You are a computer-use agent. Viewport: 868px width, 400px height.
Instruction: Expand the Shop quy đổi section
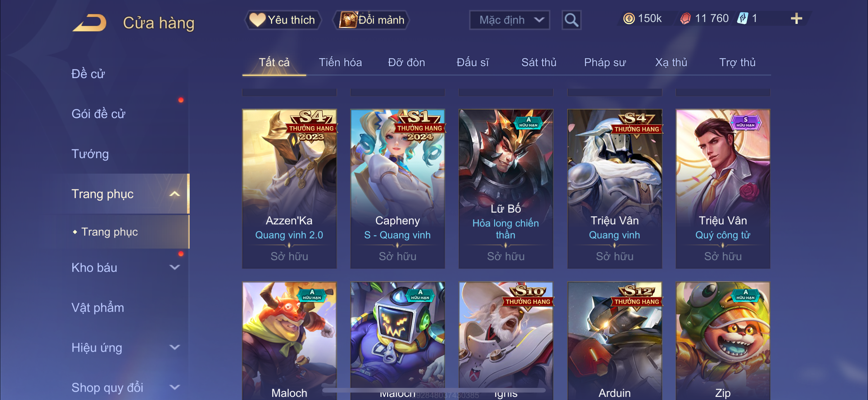(174, 388)
